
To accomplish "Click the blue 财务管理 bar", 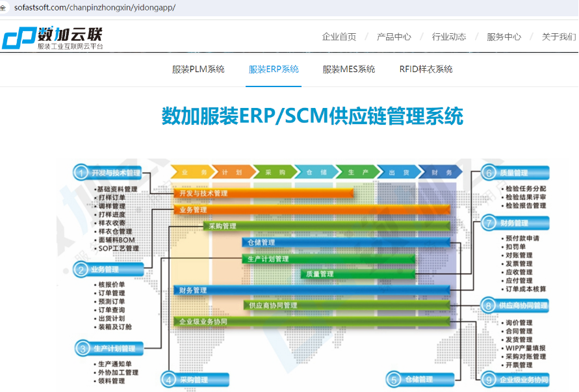I will point(312,290).
